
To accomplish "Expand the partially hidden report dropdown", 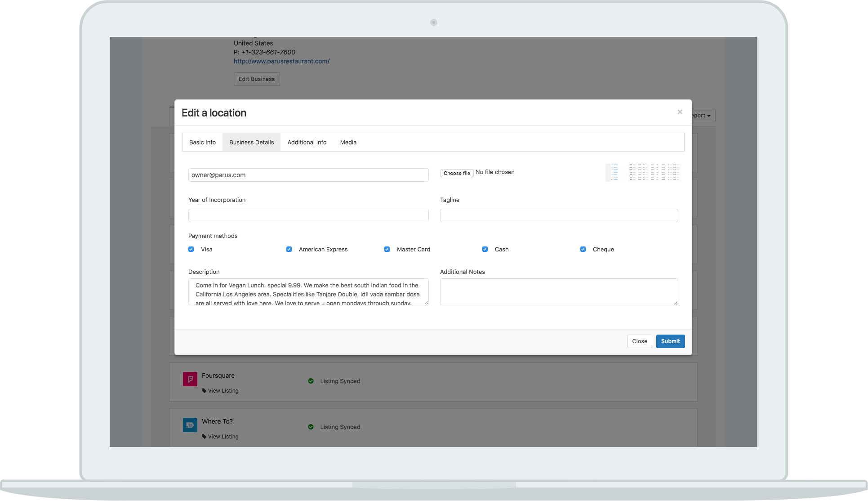I will click(703, 116).
